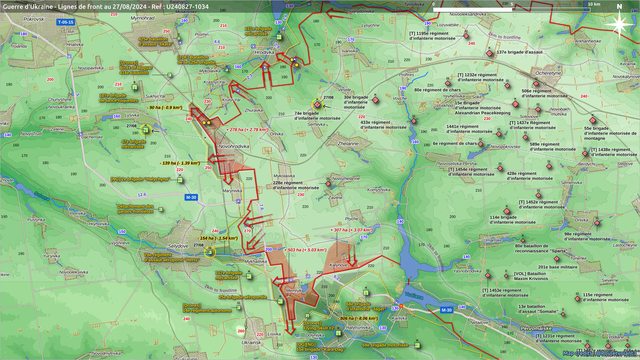Select the 201e base militaire diamond marker
This screenshot has width=640, height=360.
coord(557,259)
